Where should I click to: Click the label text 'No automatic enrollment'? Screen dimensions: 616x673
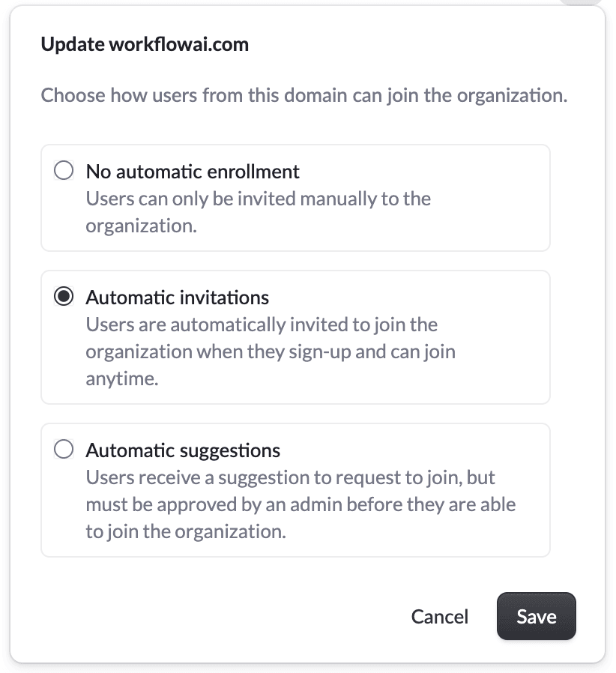[x=192, y=171]
